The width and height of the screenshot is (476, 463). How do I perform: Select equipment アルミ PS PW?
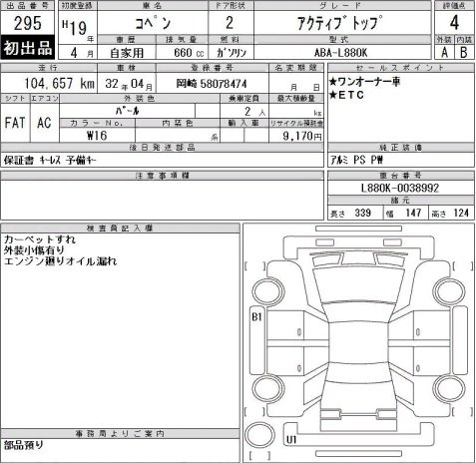tap(356, 160)
